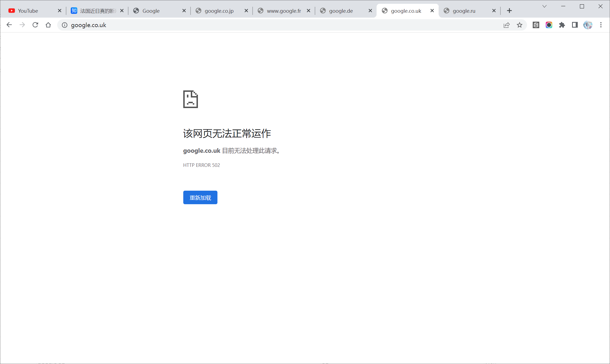Open the share page icon
This screenshot has height=364, width=610.
pyautogui.click(x=506, y=25)
